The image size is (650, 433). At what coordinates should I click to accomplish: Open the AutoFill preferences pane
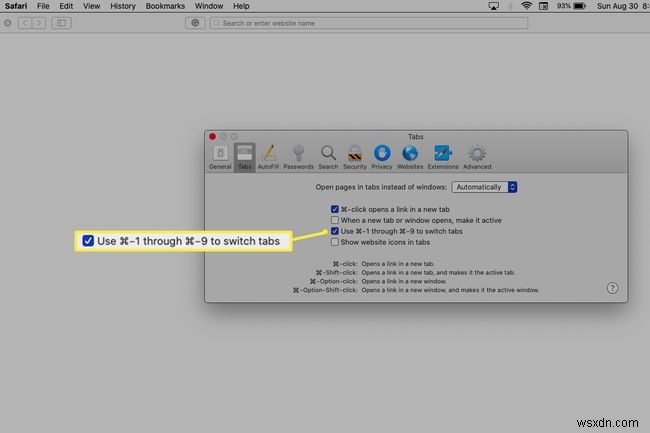[x=268, y=157]
